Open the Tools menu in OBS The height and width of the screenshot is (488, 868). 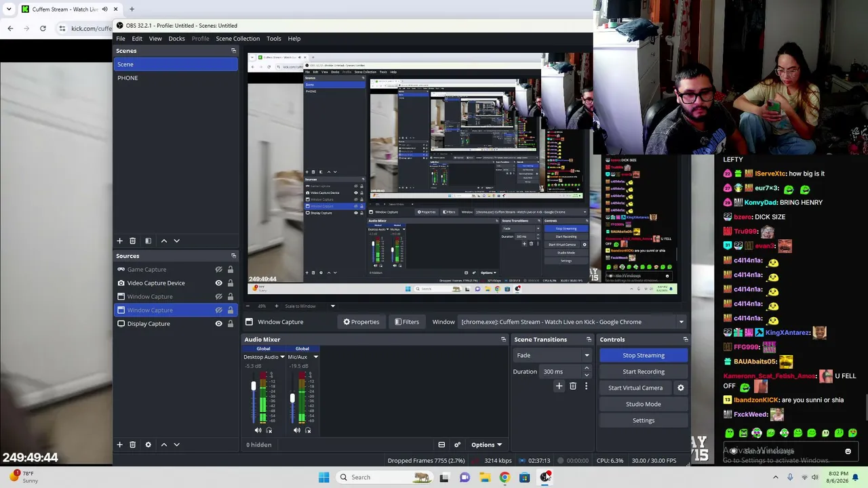pos(274,39)
